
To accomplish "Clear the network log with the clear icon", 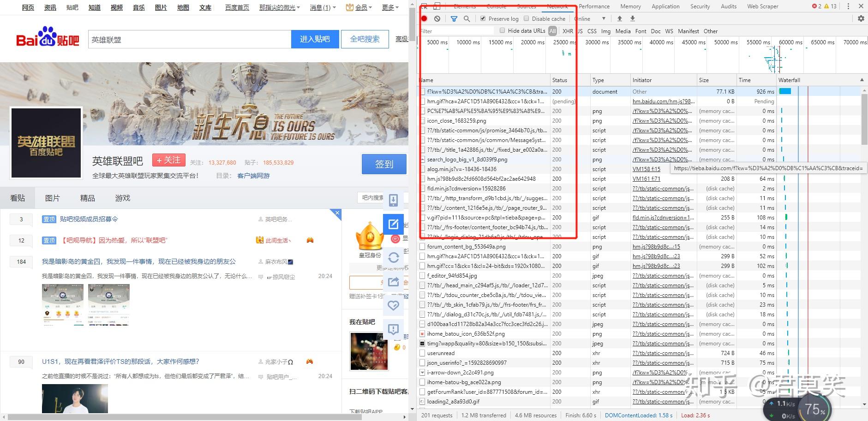I will pos(437,19).
